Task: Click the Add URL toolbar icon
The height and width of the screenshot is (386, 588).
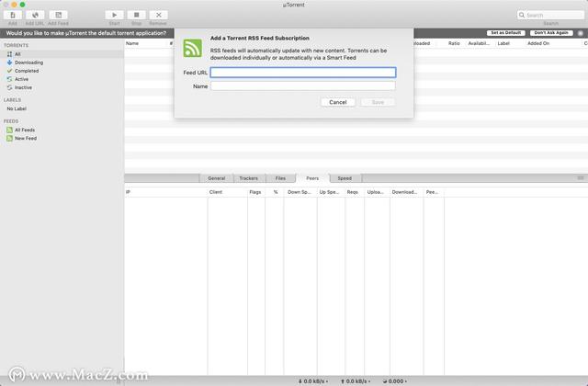Action: point(35,15)
